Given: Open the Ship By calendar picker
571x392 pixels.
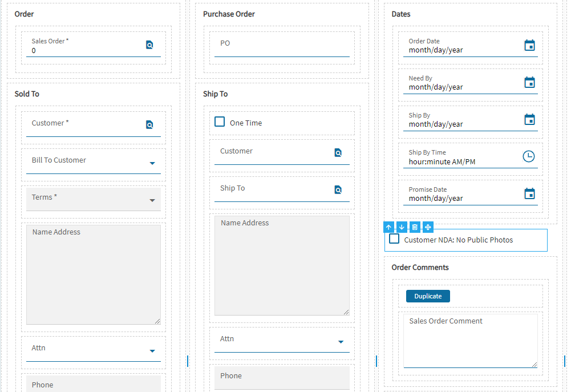Looking at the screenshot, I should (x=529, y=119).
